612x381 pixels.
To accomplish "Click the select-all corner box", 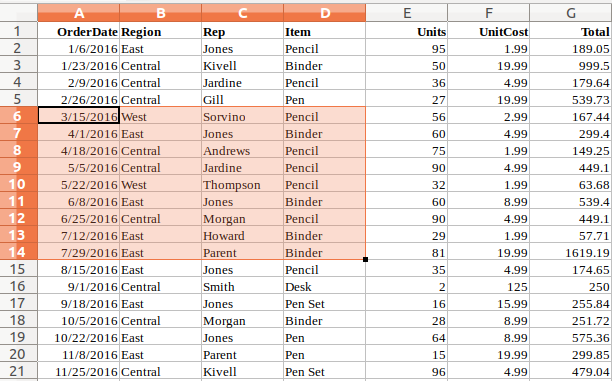I will 18,13.
